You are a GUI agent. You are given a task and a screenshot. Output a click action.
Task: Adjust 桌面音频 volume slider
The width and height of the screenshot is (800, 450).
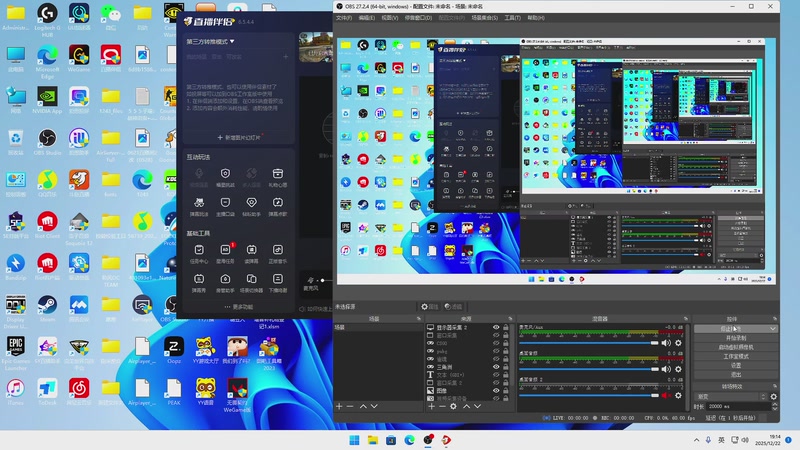[589, 369]
